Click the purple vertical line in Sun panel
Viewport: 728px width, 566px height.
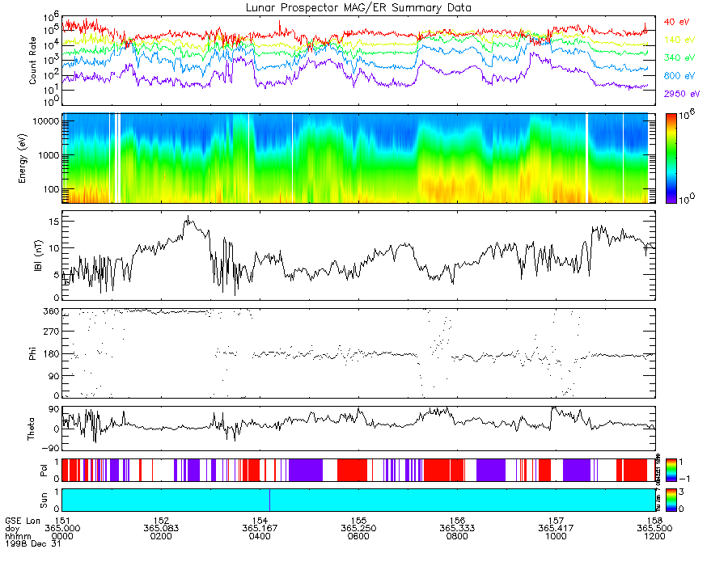click(x=269, y=500)
